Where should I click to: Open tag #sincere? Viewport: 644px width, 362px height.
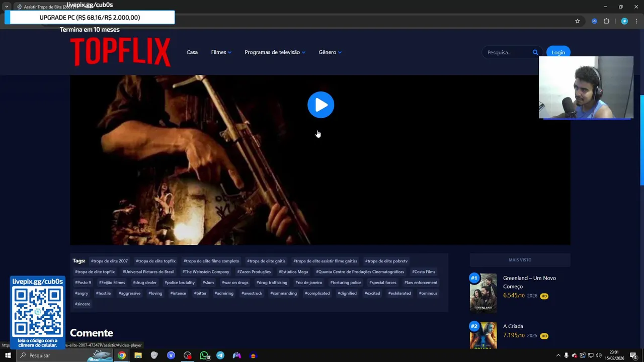(83, 304)
